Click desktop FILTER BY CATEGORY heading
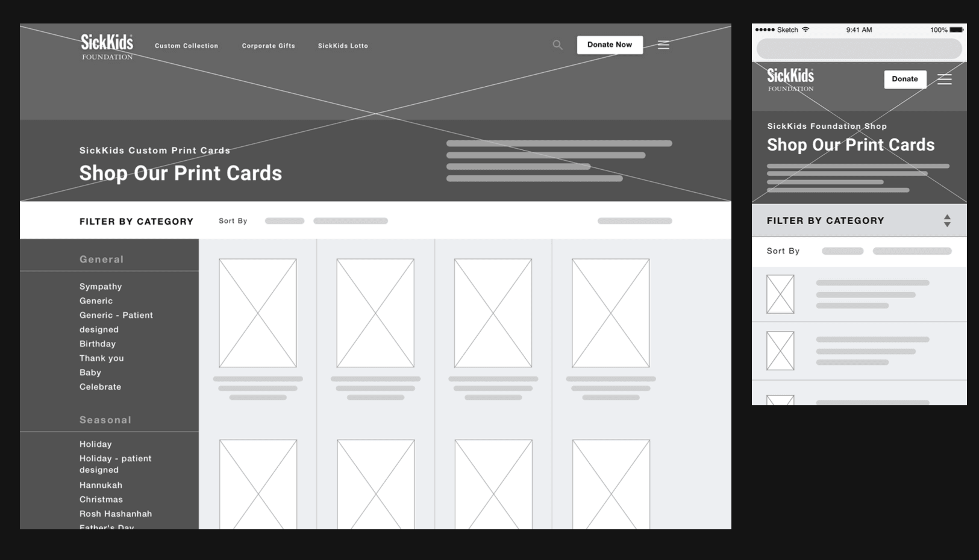Screen dimensions: 979x560 coord(137,222)
